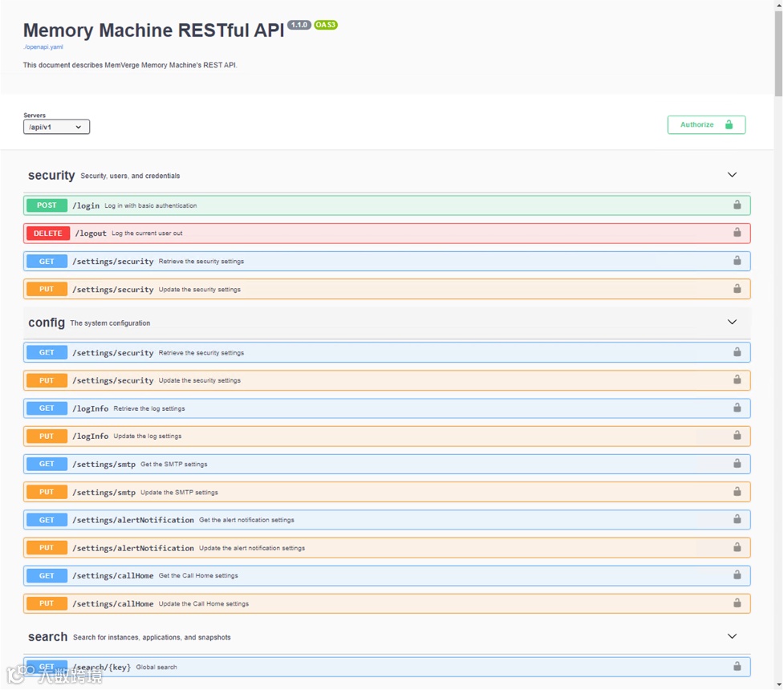
Task: Click lock icon on config PUT /settings/security row
Action: click(x=737, y=379)
